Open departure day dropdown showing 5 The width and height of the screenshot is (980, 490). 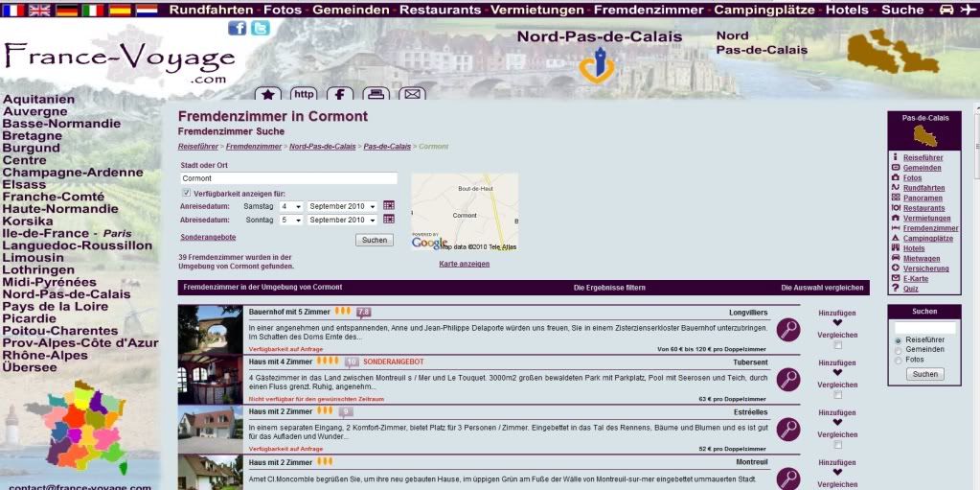291,220
